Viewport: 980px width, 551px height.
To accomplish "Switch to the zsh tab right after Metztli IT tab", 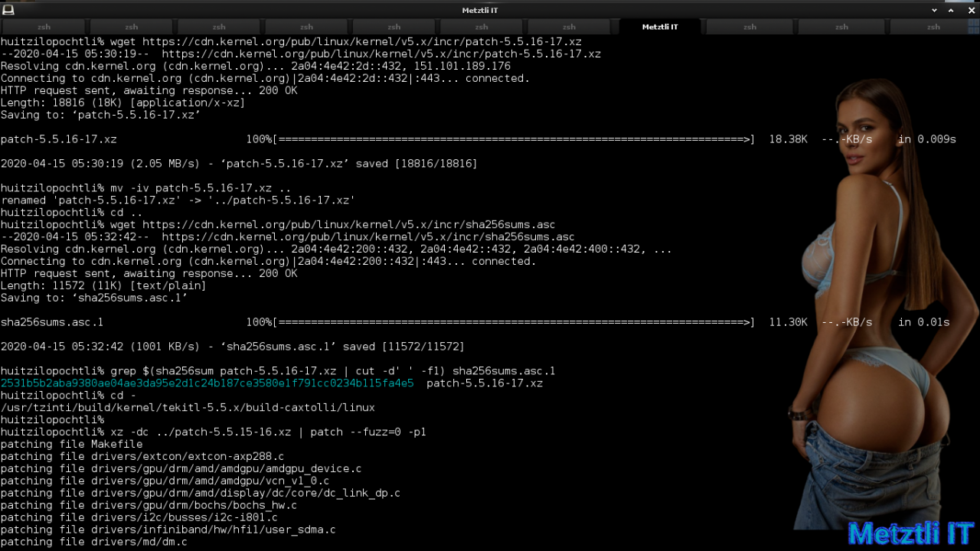I will (x=750, y=27).
